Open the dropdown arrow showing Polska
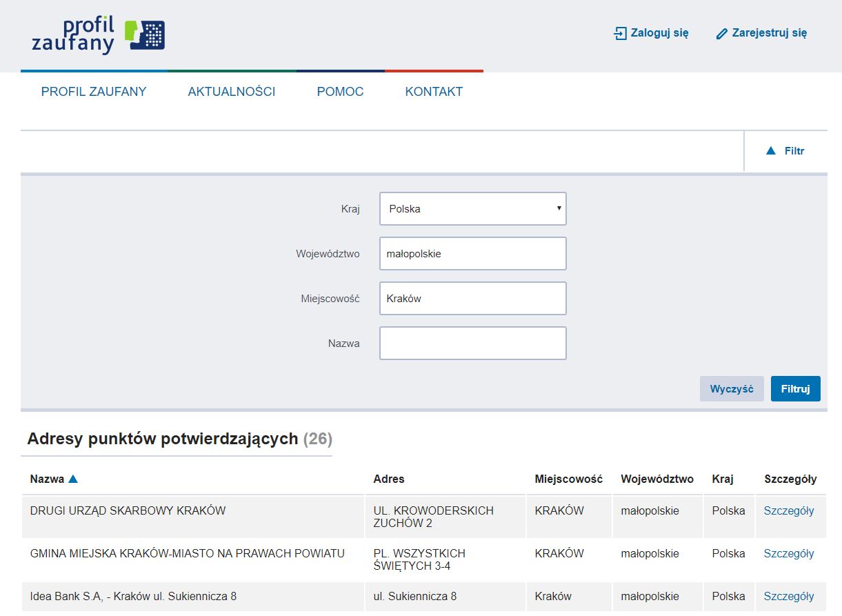 click(559, 208)
